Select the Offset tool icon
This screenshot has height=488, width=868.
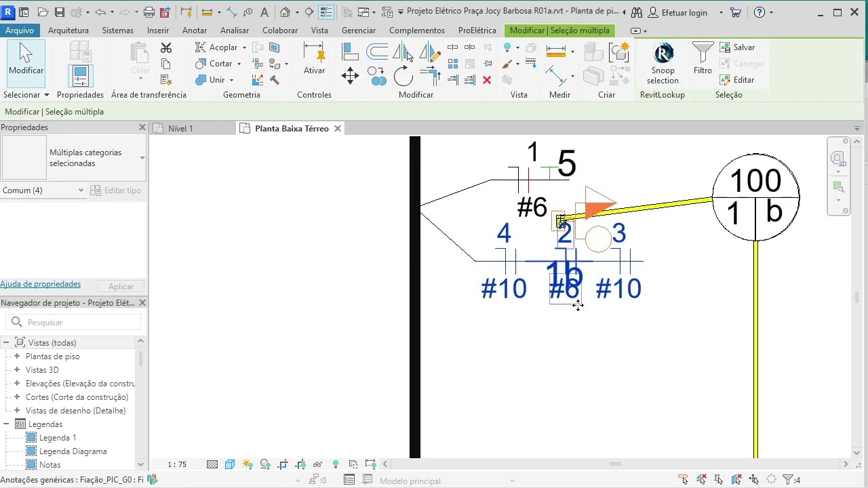[377, 51]
